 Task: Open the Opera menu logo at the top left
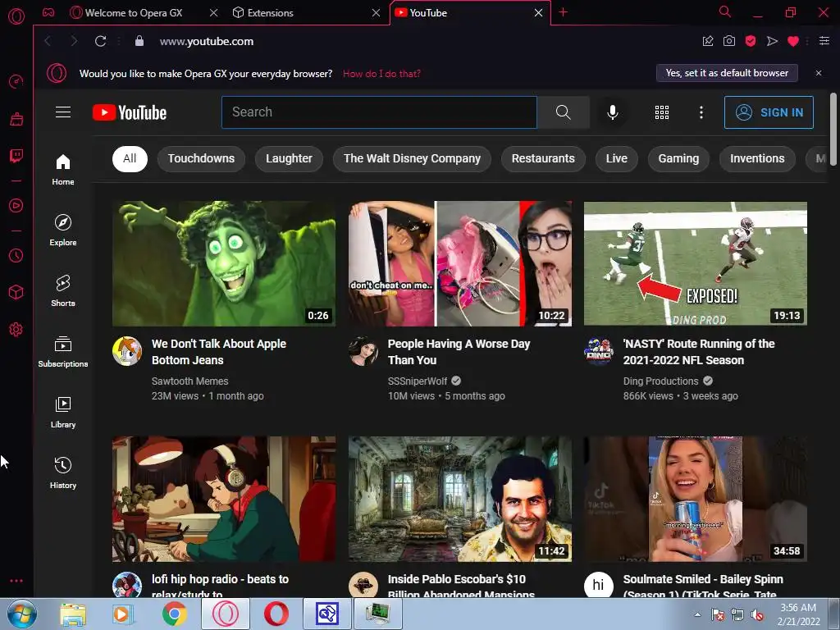point(16,16)
